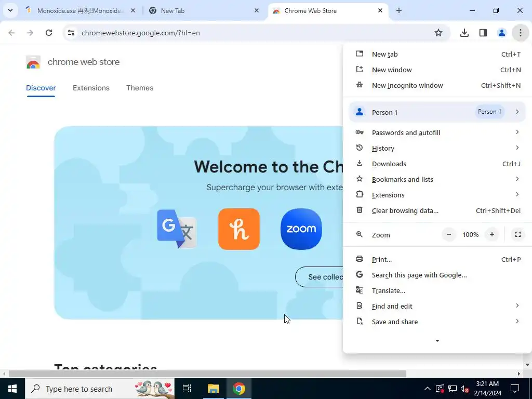Switch to the Monoxide.exe tab
The width and height of the screenshot is (532, 399).
click(79, 10)
